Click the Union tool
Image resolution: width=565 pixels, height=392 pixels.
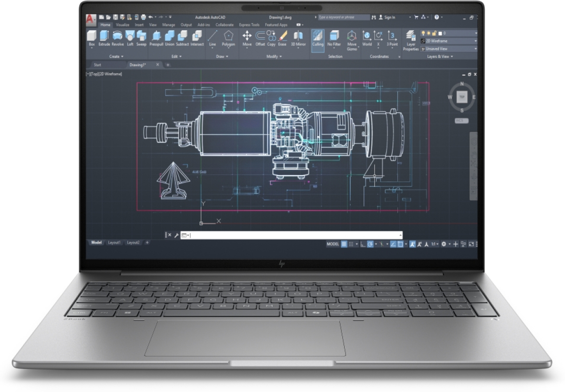tap(169, 37)
